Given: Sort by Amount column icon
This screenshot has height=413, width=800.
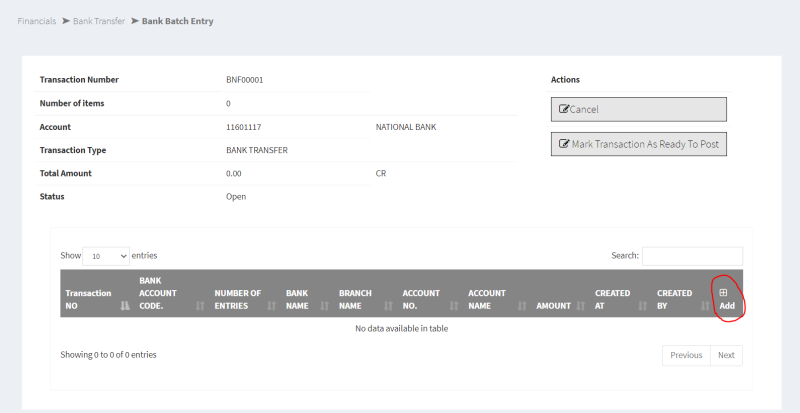Looking at the screenshot, I should pos(581,306).
